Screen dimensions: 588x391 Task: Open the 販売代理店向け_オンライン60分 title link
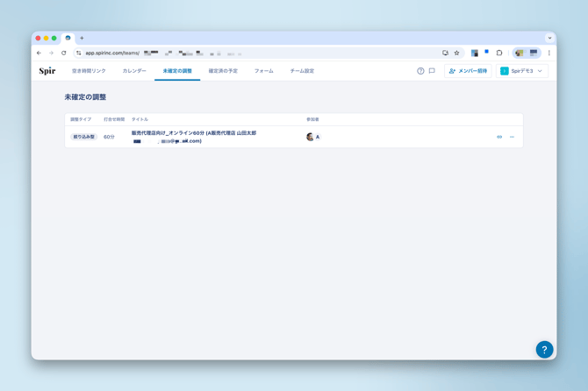point(193,133)
